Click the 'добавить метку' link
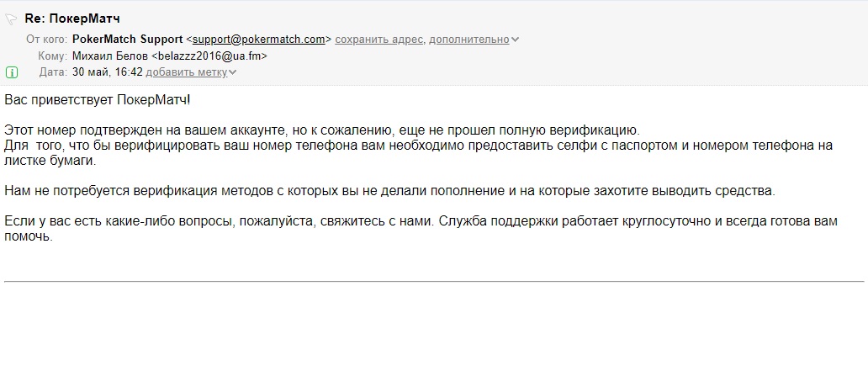Image resolution: width=868 pixels, height=387 pixels. point(187,72)
